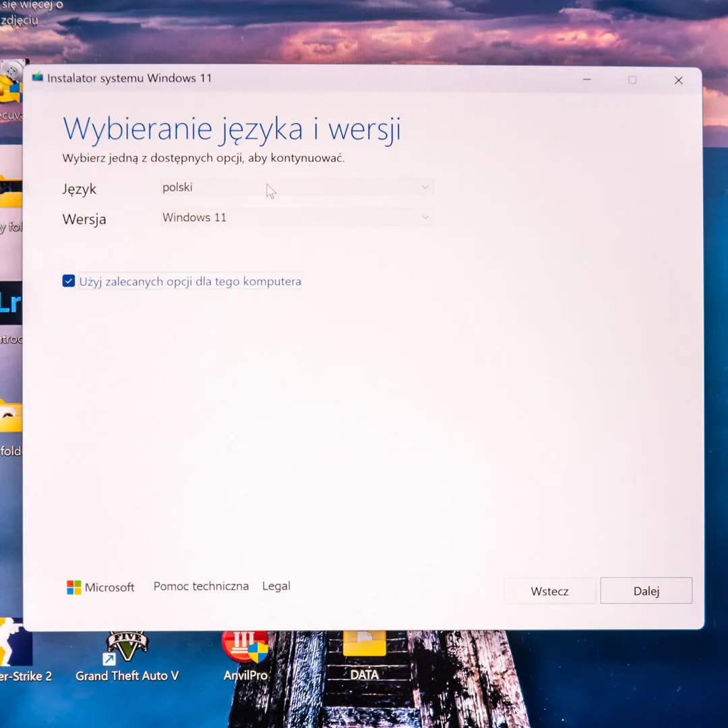Click the Microsoft logo in installer footer
Image resolution: width=728 pixels, height=728 pixels.
click(x=100, y=587)
